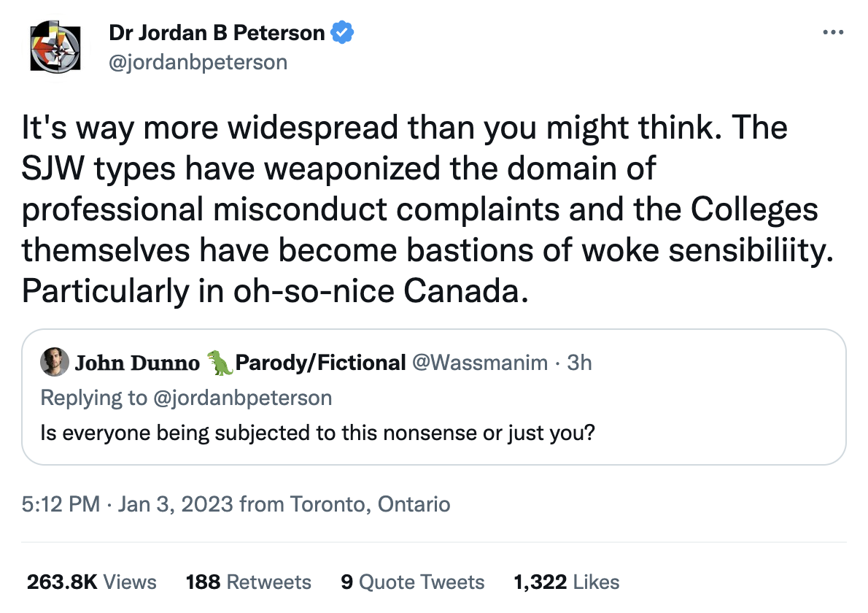Viewport: 868px width, 613px height.
Task: Open the John Dunno display name
Action: [137, 363]
